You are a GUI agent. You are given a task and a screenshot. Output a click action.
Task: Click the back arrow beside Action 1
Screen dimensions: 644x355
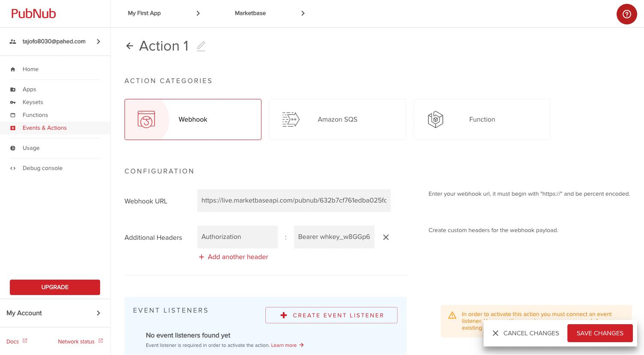(130, 46)
